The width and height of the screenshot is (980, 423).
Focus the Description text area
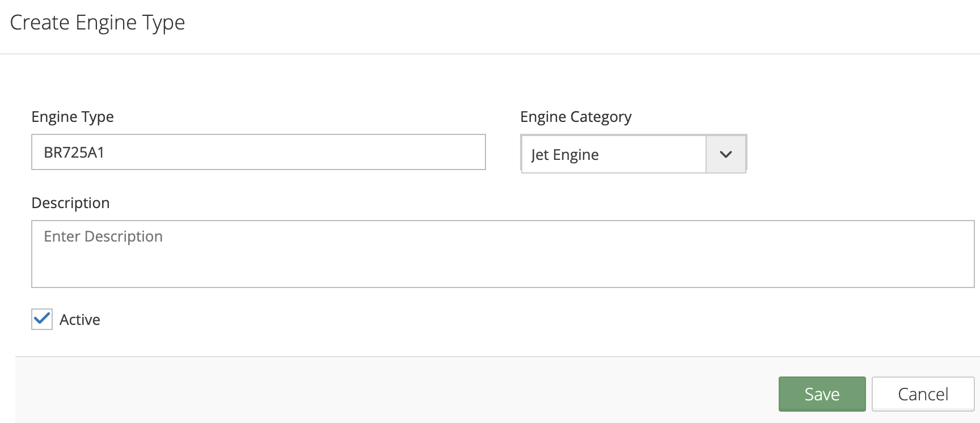tap(502, 254)
